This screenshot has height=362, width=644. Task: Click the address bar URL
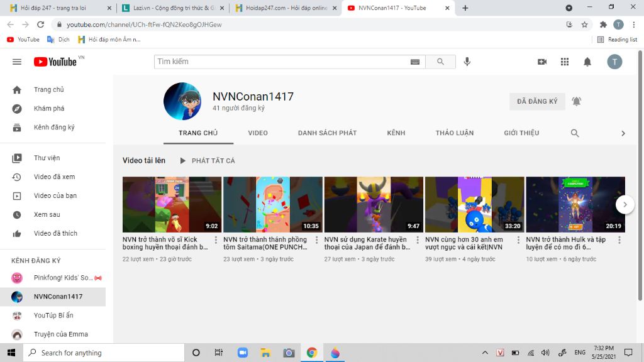click(144, 25)
